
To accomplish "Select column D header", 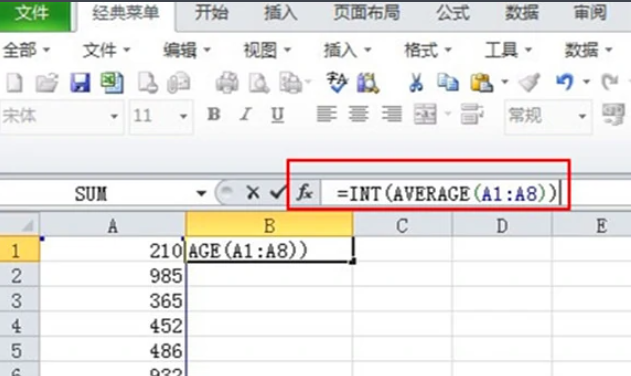I will tap(502, 225).
